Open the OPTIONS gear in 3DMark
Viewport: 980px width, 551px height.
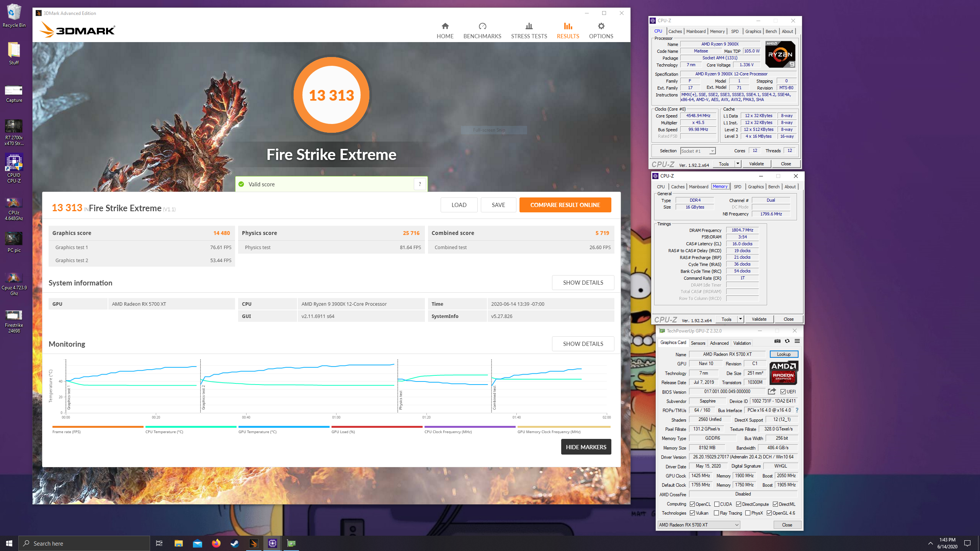point(601,31)
